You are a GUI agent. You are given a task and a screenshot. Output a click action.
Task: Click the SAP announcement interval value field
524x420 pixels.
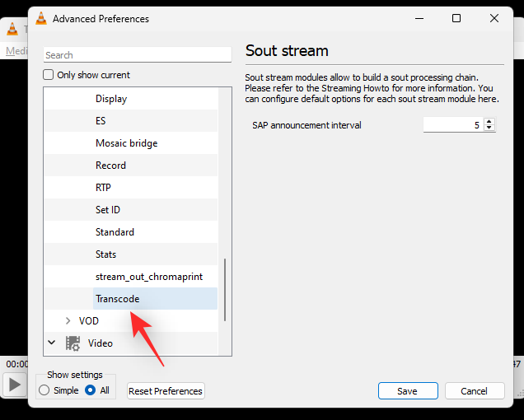point(453,125)
